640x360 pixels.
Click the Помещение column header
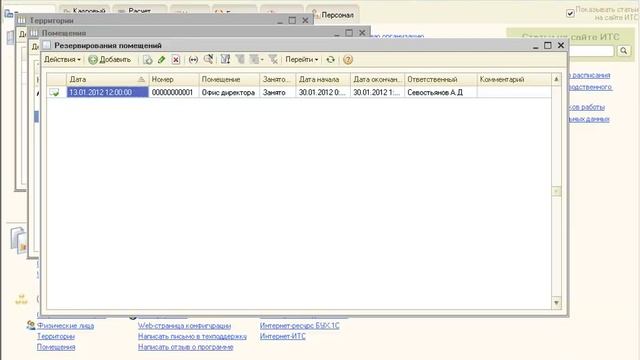pyautogui.click(x=229, y=79)
